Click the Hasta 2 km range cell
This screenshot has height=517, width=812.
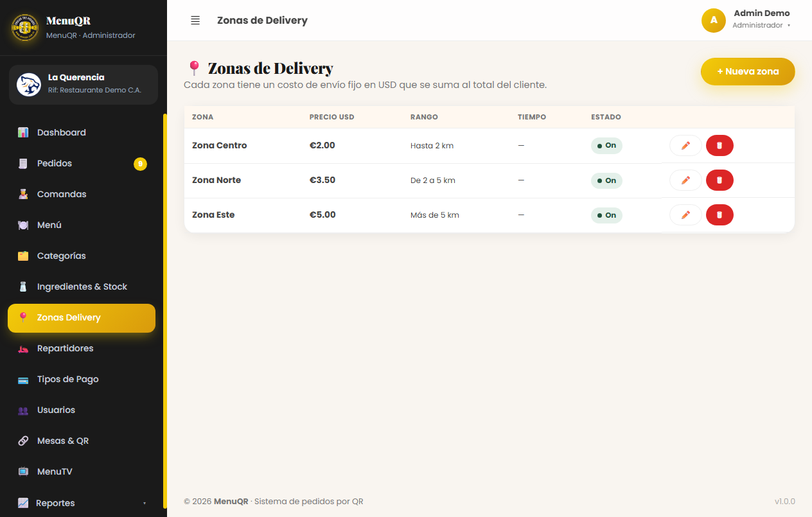pos(432,146)
